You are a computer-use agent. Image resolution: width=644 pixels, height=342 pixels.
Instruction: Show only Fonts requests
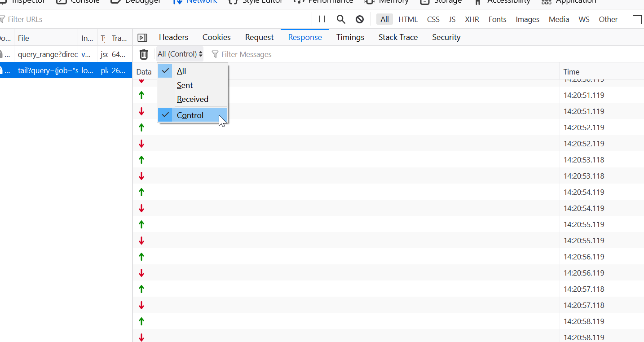pos(497,19)
